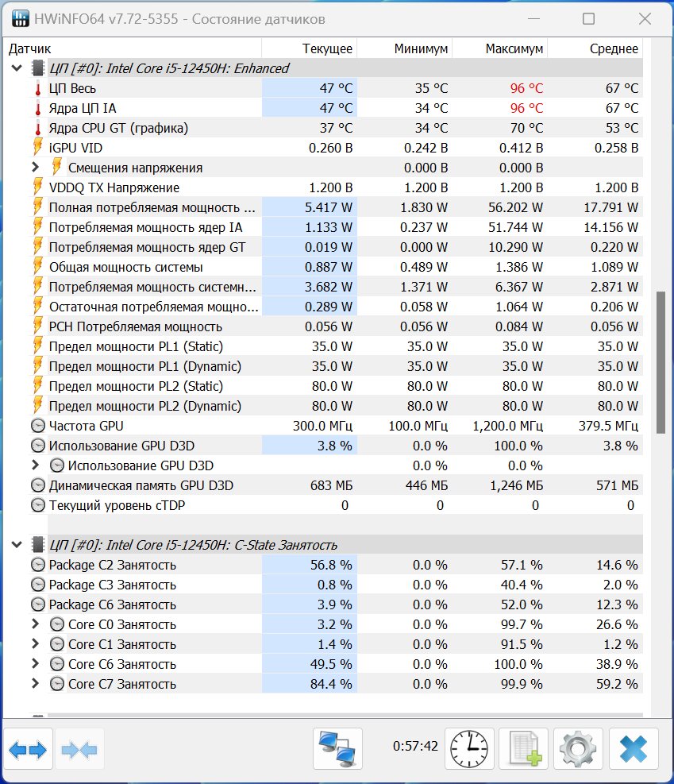Click the HWiNFO64 app icon in the title bar
Screen dimensions: 674x784
(x=20, y=18)
